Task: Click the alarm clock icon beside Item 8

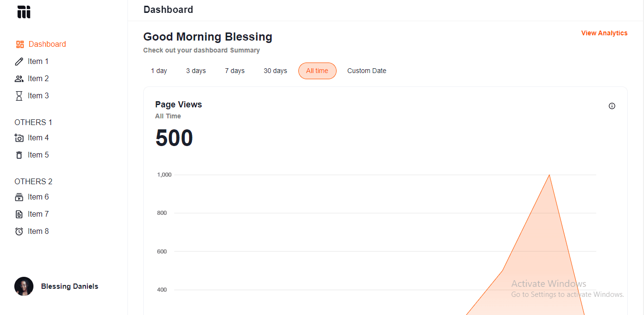Action: 19,231
